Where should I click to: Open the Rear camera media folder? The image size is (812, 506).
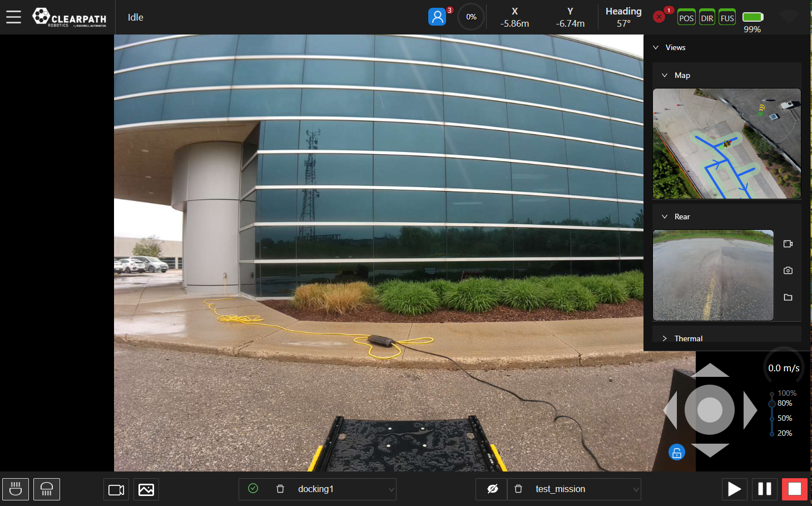pos(788,297)
